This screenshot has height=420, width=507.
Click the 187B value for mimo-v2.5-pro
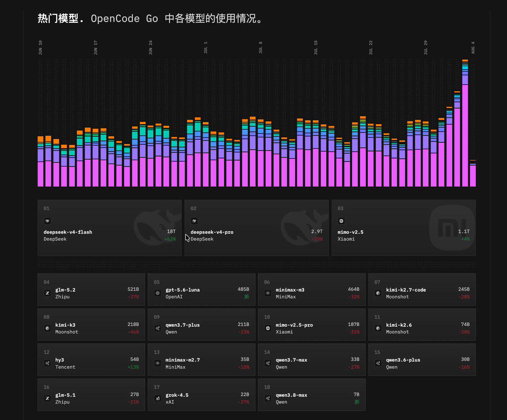pyautogui.click(x=354, y=325)
